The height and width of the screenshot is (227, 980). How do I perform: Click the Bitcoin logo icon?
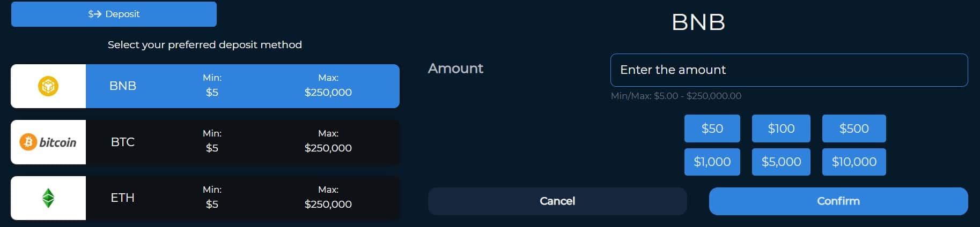[48, 142]
